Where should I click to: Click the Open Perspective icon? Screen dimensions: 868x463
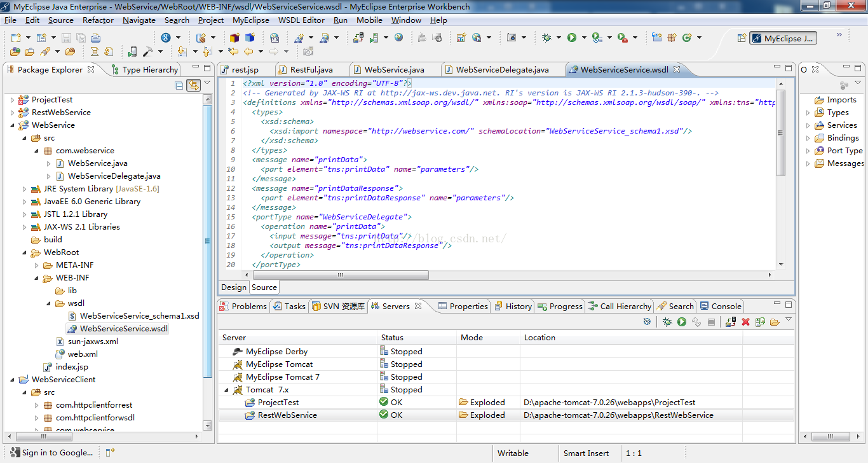[x=741, y=38]
